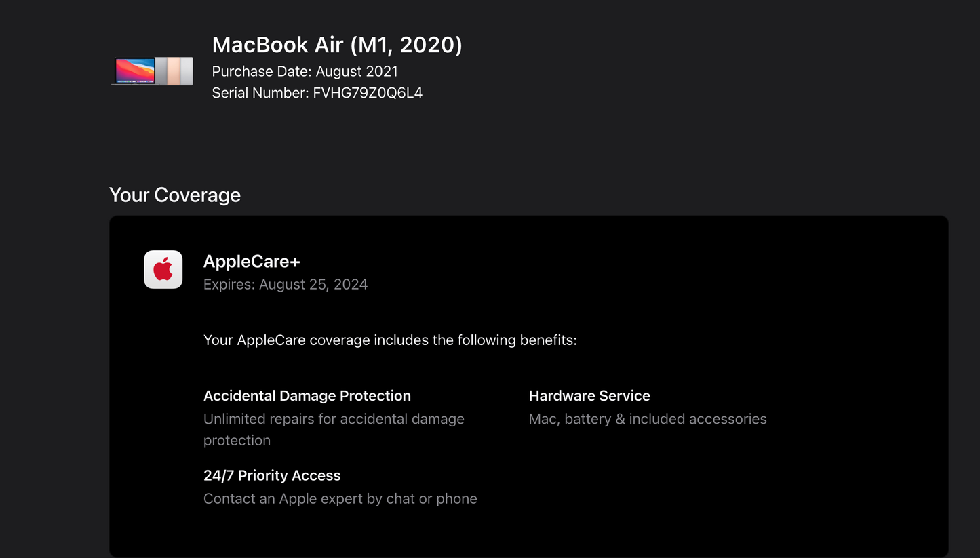Click the rounded white AppleCare badge background

pos(163,269)
